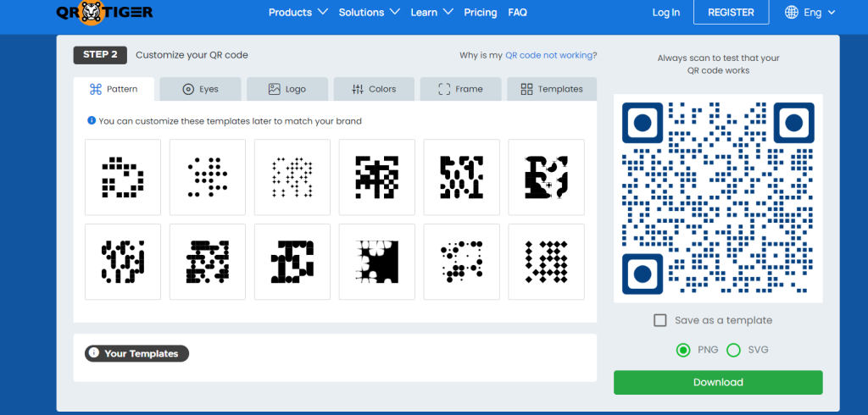868x415 pixels.
Task: Select the SVG format option
Action: click(733, 350)
